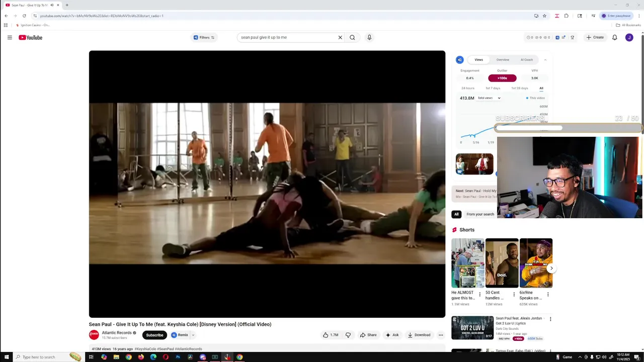This screenshot has height=362, width=644.
Task: Click the >100x outlier badge
Action: (x=502, y=78)
